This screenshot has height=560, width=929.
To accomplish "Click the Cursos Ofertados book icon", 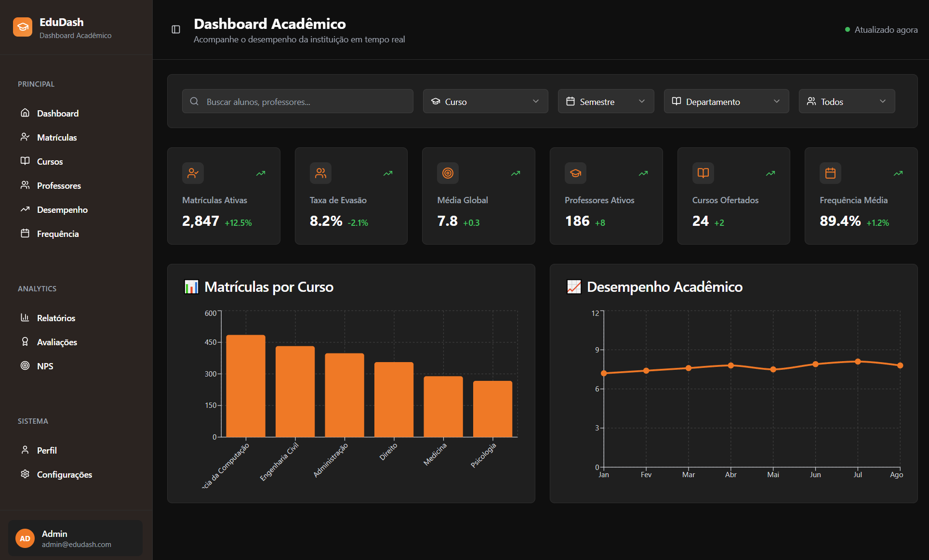I will click(x=703, y=173).
